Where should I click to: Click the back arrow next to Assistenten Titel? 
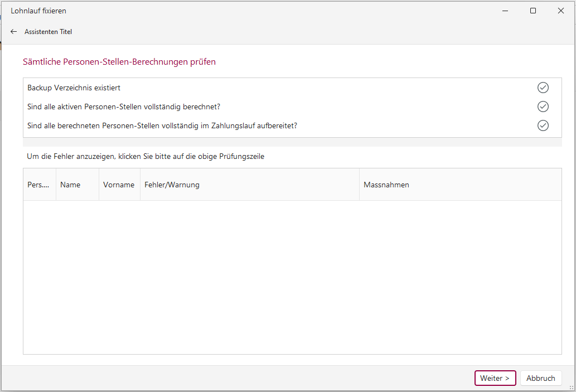(x=14, y=32)
